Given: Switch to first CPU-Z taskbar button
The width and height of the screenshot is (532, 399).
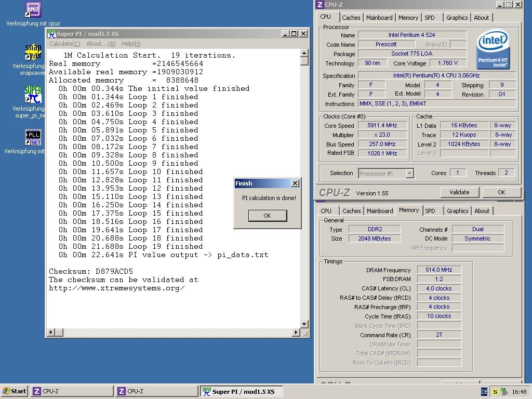Looking at the screenshot, I should [72, 391].
